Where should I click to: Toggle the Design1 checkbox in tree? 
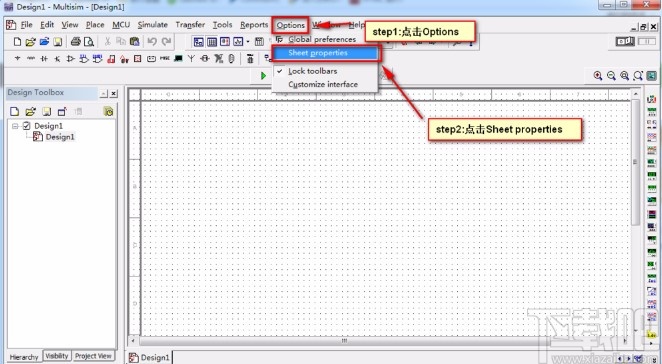[x=27, y=126]
